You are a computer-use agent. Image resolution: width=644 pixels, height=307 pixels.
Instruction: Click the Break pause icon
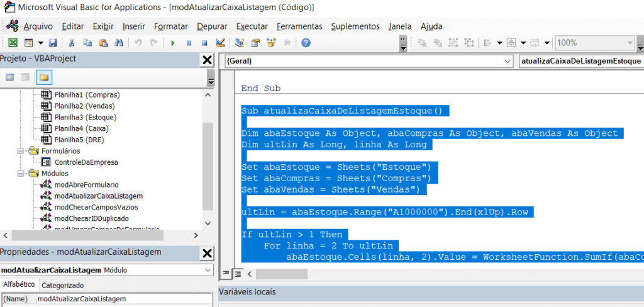(x=189, y=43)
